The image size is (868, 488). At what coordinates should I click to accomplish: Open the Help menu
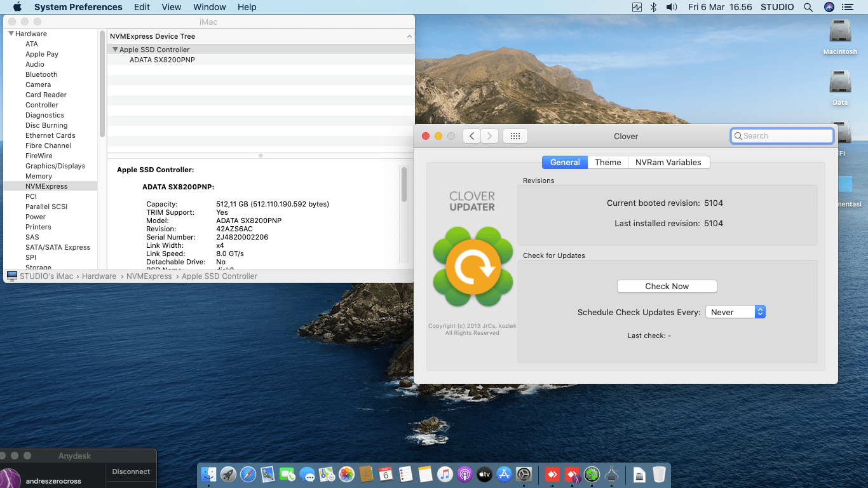point(247,7)
